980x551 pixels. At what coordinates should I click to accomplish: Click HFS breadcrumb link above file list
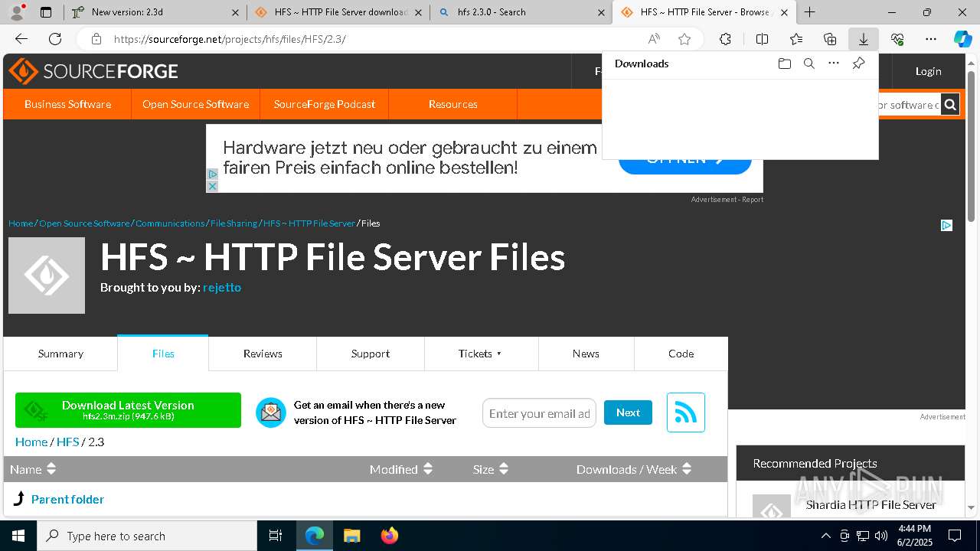pos(67,442)
